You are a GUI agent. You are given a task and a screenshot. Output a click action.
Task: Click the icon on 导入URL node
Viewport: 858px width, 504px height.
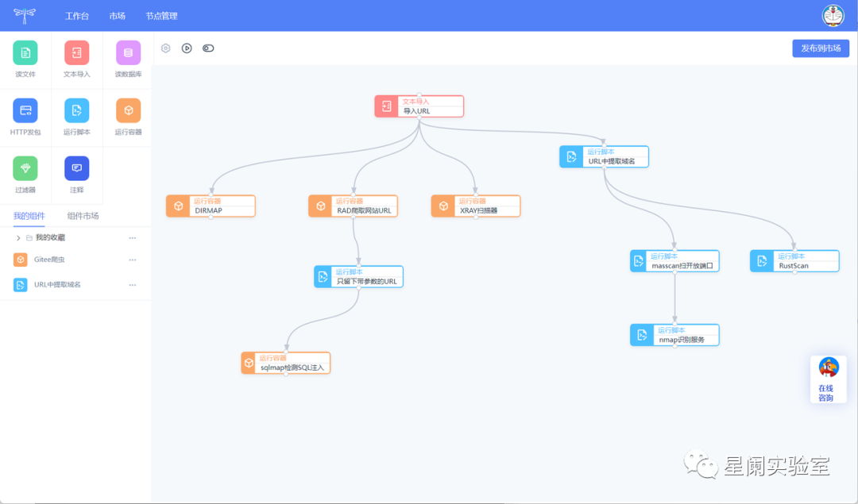(387, 106)
